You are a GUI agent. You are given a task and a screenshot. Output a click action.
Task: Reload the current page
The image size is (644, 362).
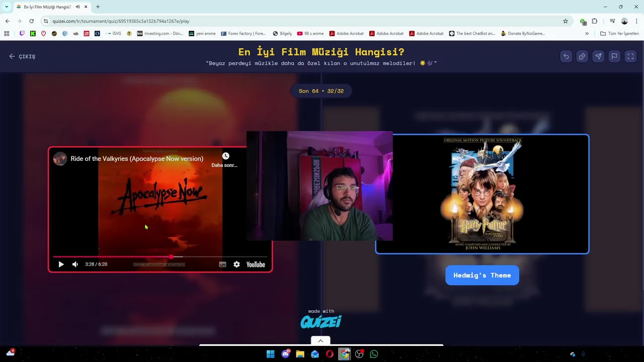pos(31,21)
